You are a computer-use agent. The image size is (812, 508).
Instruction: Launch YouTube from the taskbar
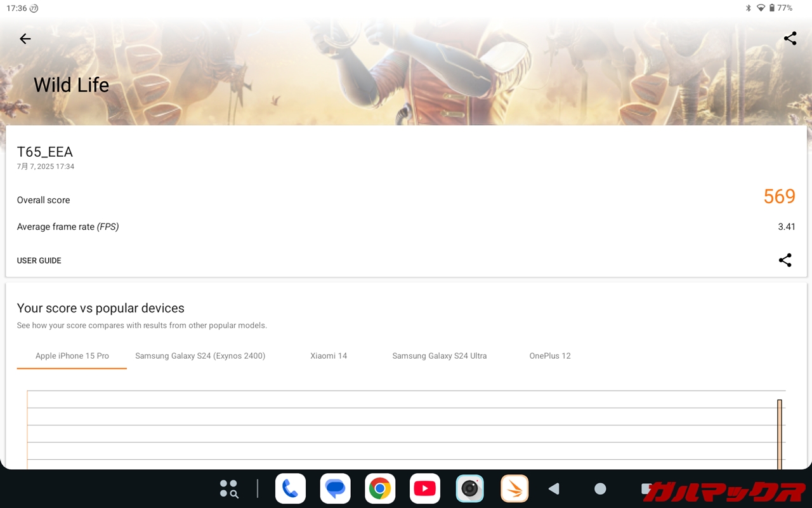click(425, 489)
